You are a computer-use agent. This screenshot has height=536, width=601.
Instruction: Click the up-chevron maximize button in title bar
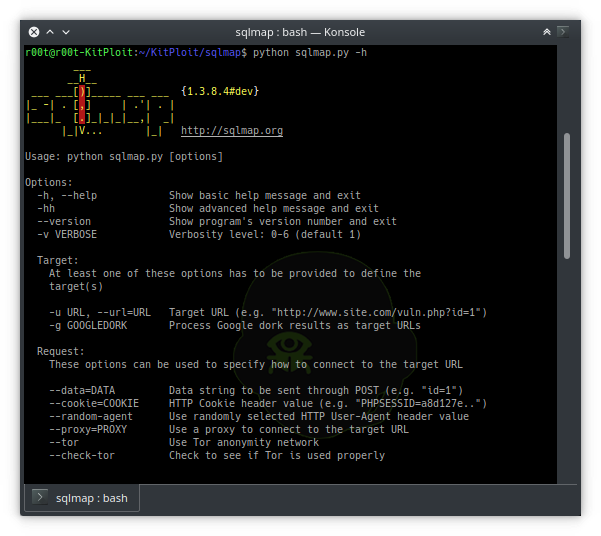pyautogui.click(x=50, y=32)
